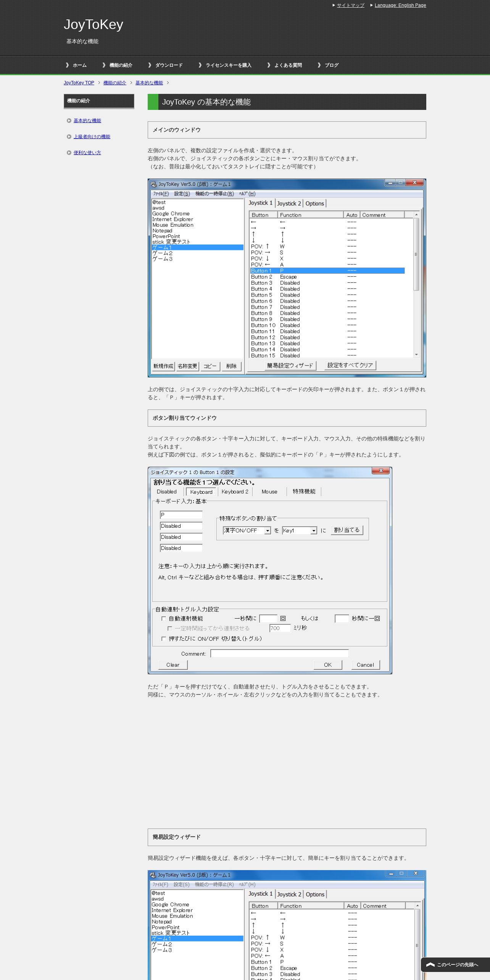The height and width of the screenshot is (980, 490).
Task: Click 設定をすべてクリア button
Action: tap(350, 365)
